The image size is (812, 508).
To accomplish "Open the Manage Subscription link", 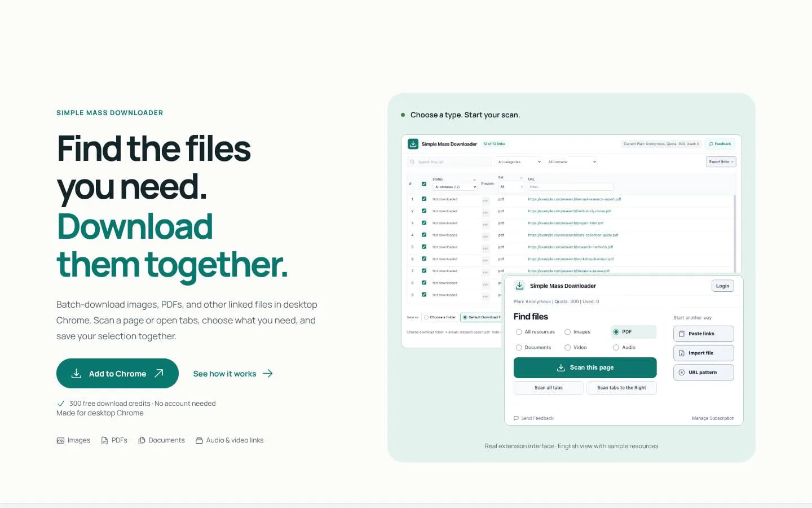I will click(x=713, y=418).
